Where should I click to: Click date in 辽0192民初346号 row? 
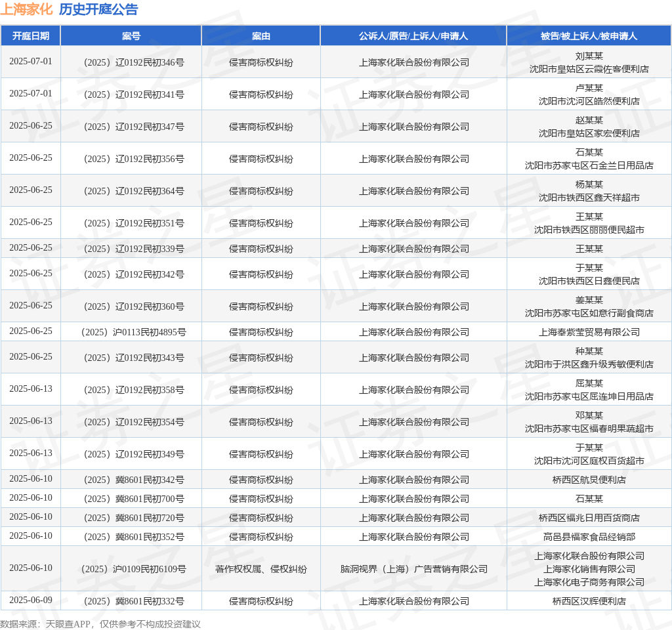[31, 61]
